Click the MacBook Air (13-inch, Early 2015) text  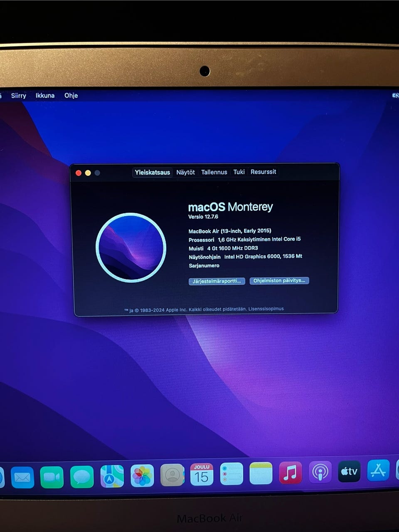point(230,231)
